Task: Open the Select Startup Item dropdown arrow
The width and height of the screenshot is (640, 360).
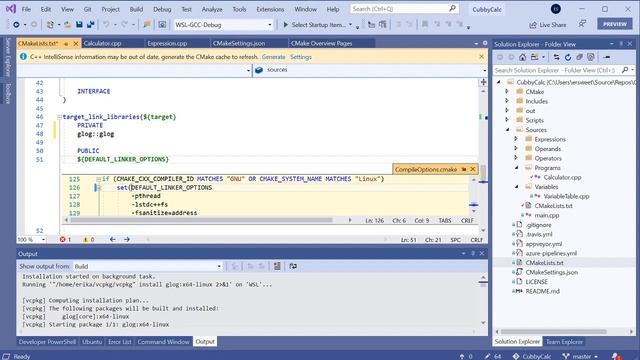Action: [x=350, y=25]
